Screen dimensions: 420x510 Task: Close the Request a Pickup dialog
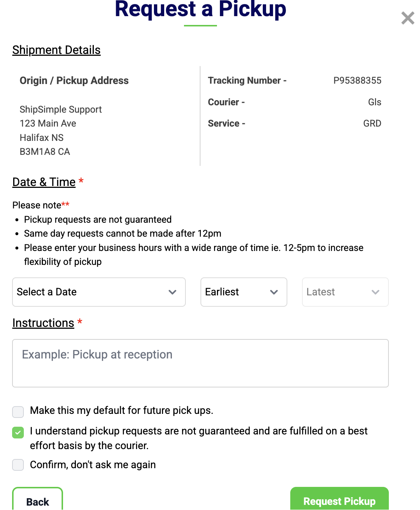click(x=408, y=18)
